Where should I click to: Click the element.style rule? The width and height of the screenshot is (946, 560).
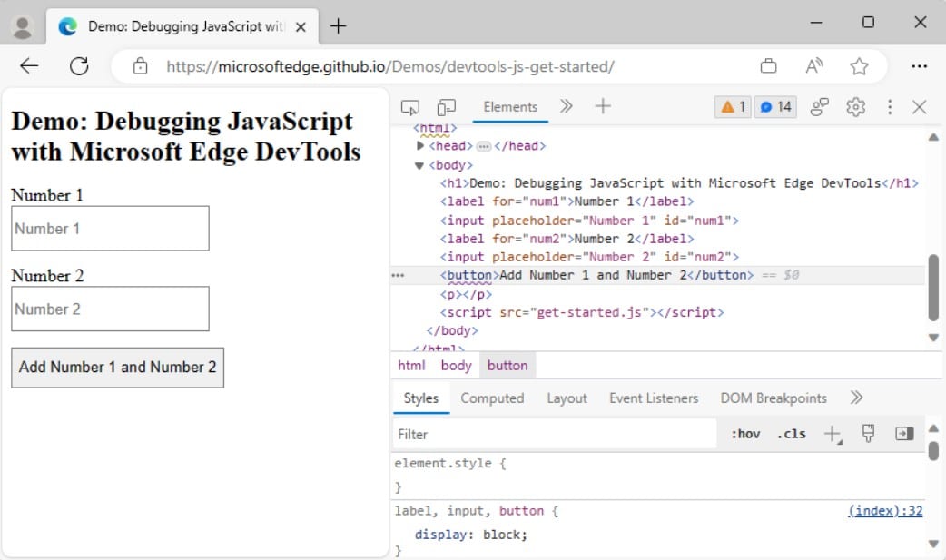(x=450, y=464)
